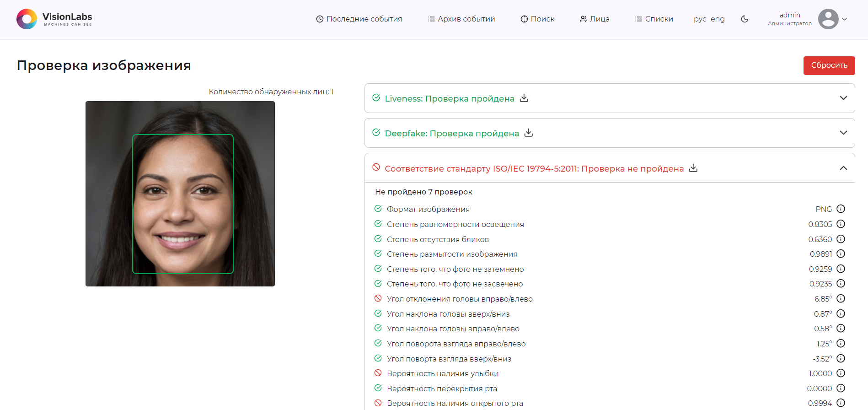The image size is (868, 410).
Task: Show info for Степень отсутствия бликов
Action: point(841,239)
